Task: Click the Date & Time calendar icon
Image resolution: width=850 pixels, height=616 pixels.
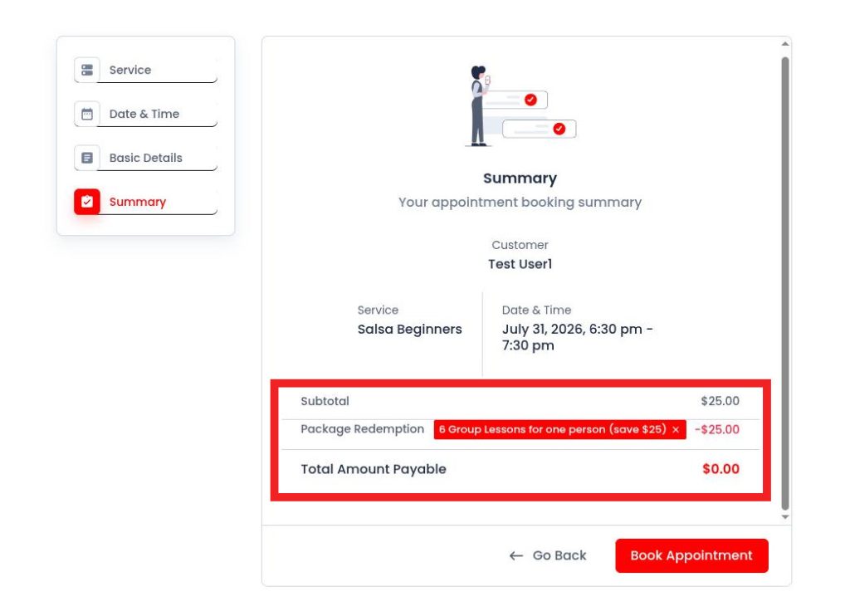Action: click(x=86, y=114)
